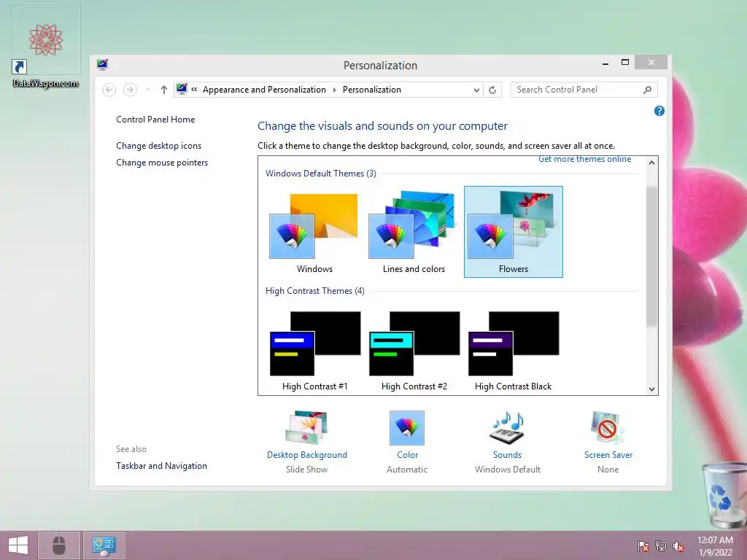The width and height of the screenshot is (747, 560).
Task: Click Appearance and Personalization breadcrumb
Action: coord(264,90)
